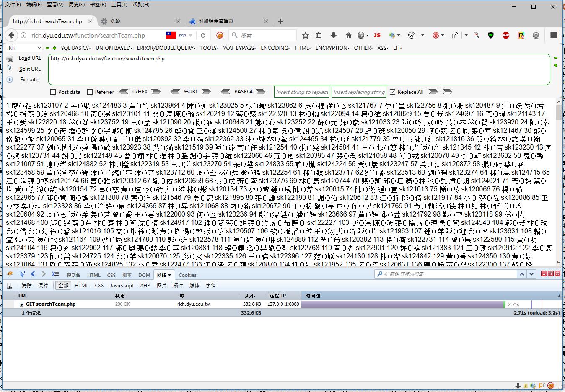
Task: Click the Load URL icon in HackBar
Action: tap(10, 59)
